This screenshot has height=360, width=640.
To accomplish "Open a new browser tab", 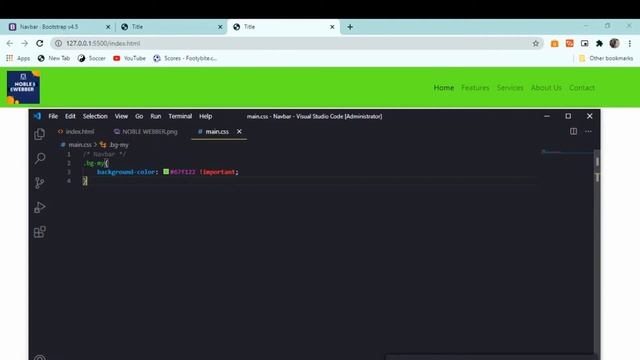I will (350, 27).
